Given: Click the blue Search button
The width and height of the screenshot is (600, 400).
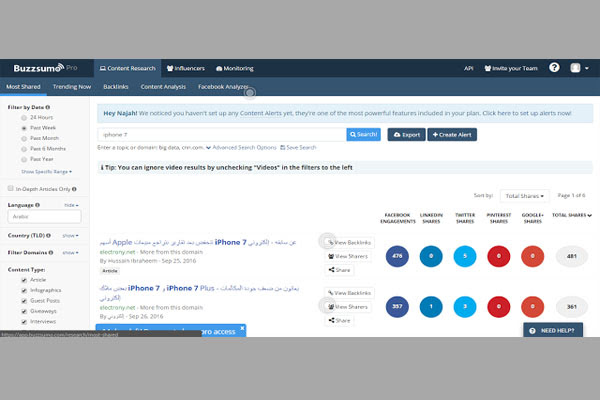Looking at the screenshot, I should [364, 134].
